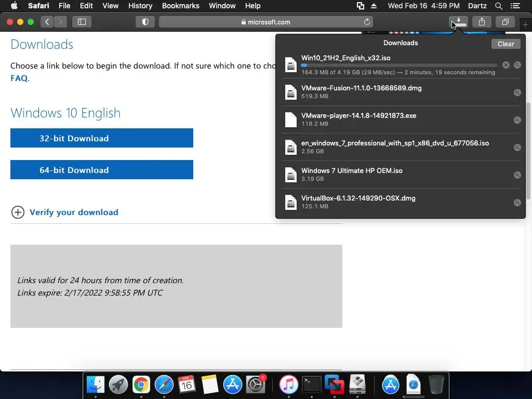The width and height of the screenshot is (532, 399).
Task: Reveal Win10_21H2_English_x32.iso in Finder
Action: coord(517,65)
